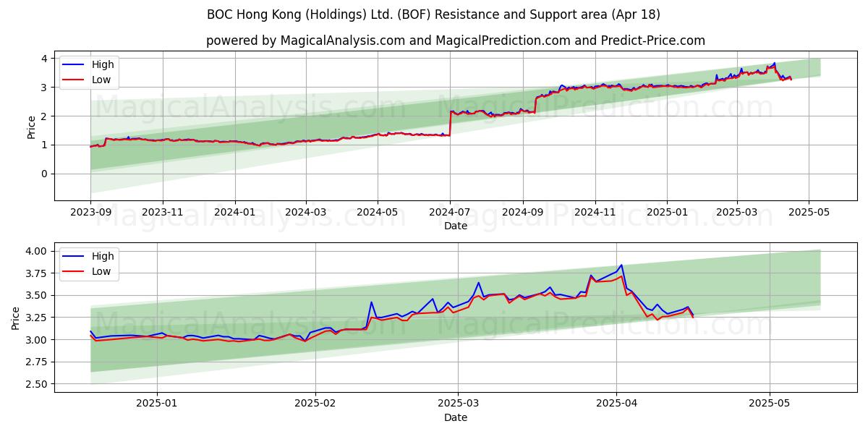Click the top chart 'Date' axis label
This screenshot has width=868, height=434.
[x=456, y=226]
